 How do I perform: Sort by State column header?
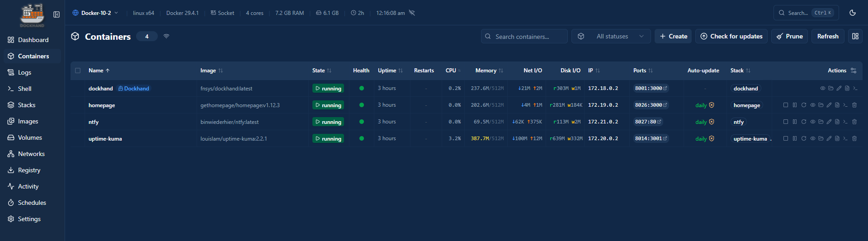[x=322, y=71]
